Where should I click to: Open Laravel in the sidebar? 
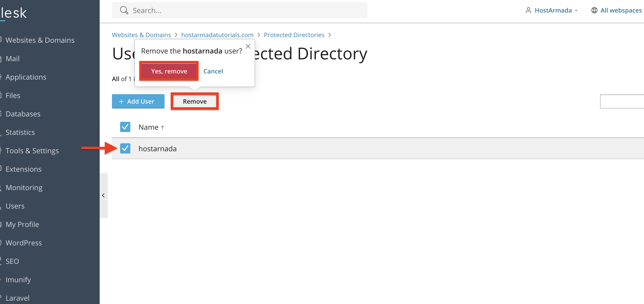point(17,298)
